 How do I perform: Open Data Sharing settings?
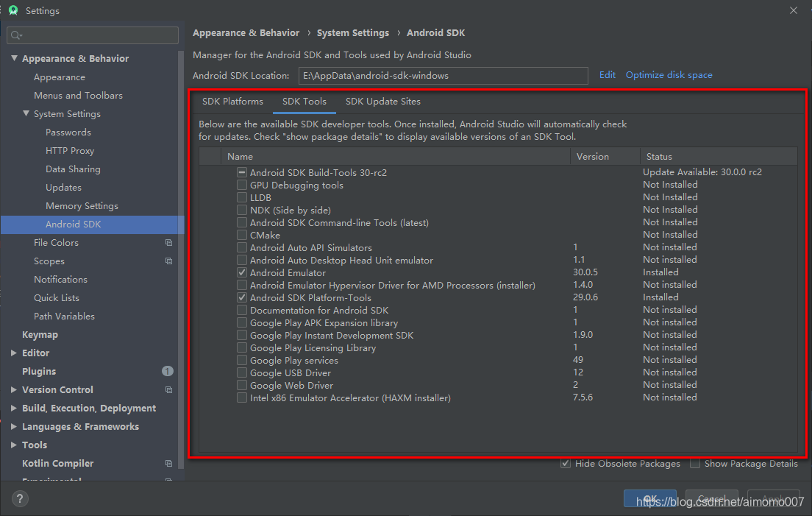click(73, 169)
